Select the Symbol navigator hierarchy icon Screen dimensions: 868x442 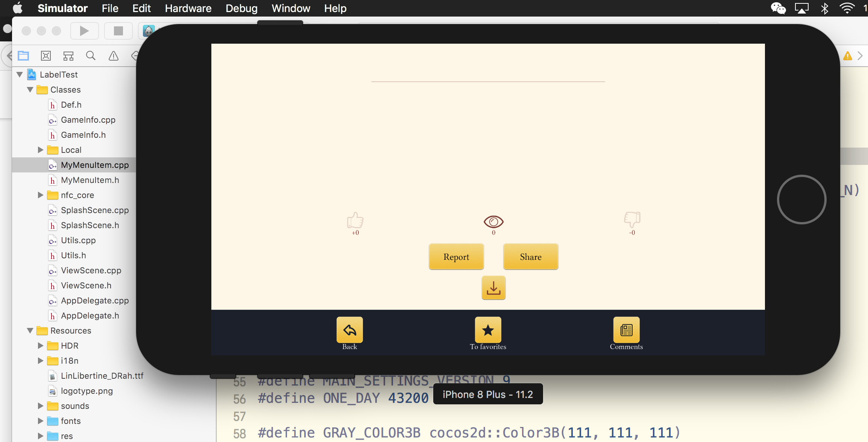click(x=68, y=56)
